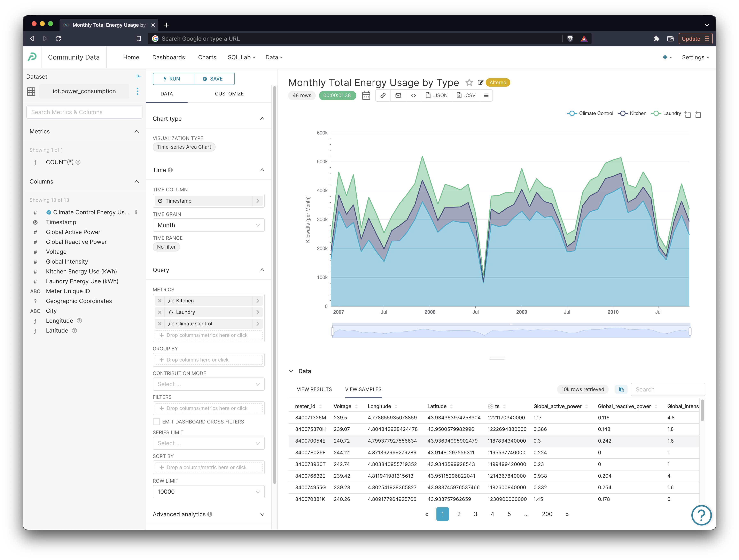Copy chart permalink with link icon

pos(383,96)
